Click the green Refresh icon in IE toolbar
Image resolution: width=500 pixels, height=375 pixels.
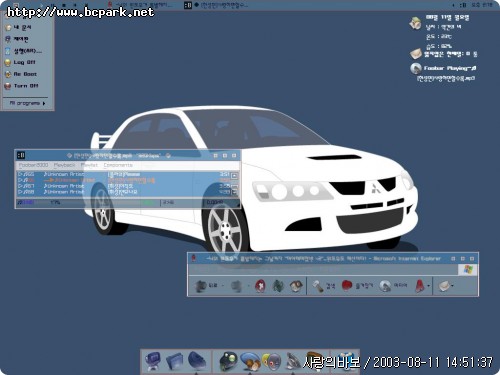point(278,286)
